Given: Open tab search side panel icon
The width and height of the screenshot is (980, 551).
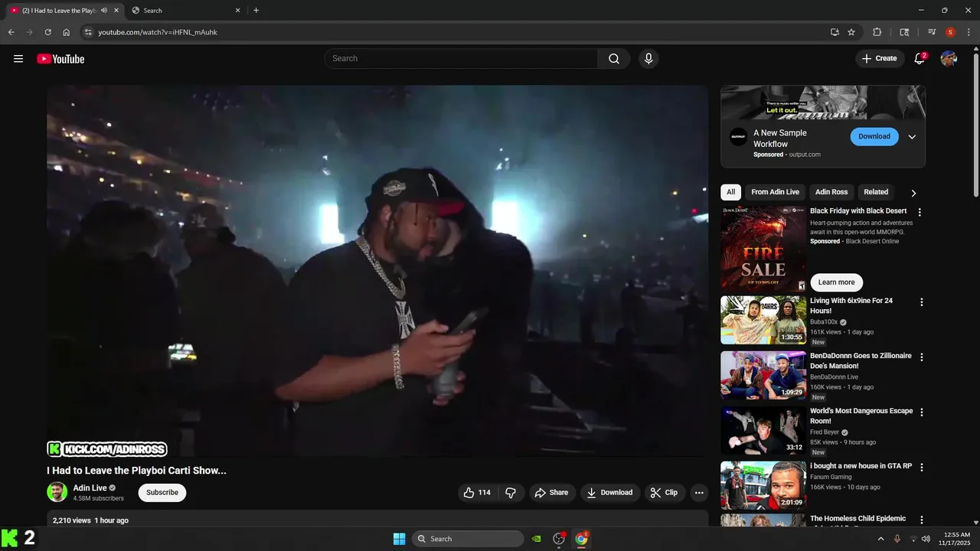Looking at the screenshot, I should [904, 32].
